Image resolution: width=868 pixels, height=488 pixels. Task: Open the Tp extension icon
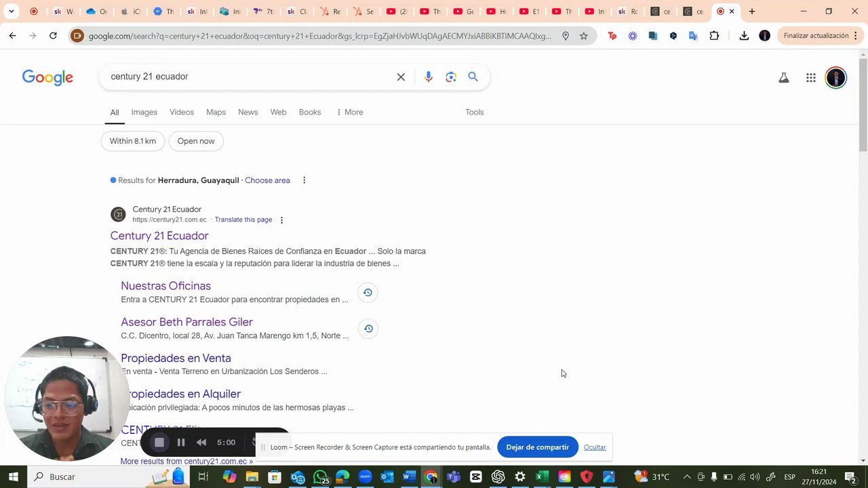(x=612, y=36)
